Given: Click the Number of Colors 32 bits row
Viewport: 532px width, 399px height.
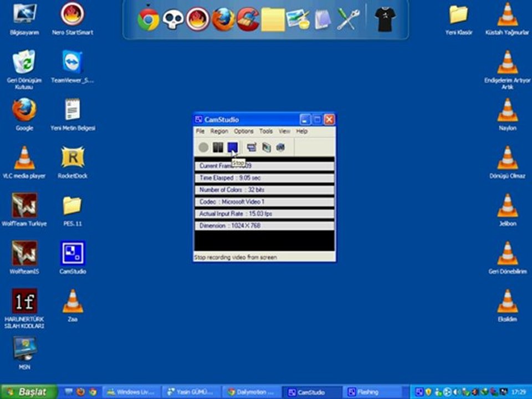Looking at the screenshot, I should [x=264, y=190].
